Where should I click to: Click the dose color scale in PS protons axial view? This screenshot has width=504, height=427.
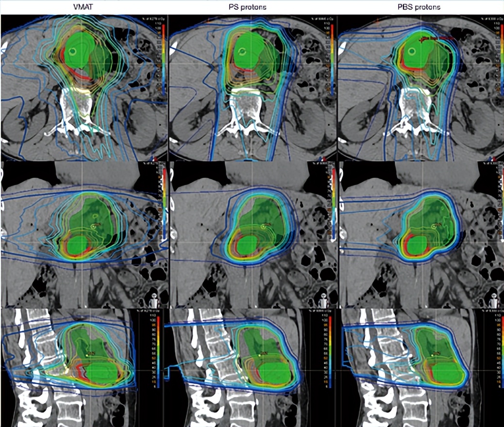click(x=332, y=59)
